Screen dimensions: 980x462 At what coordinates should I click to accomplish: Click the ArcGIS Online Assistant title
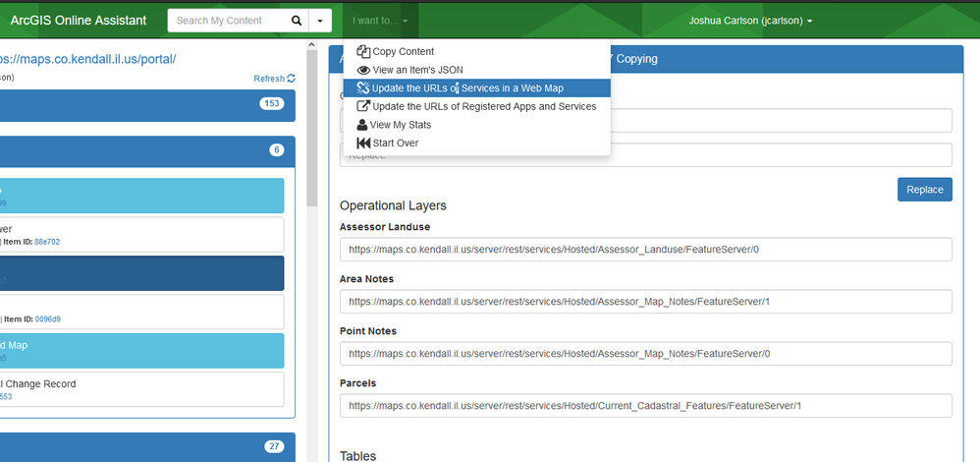click(79, 20)
